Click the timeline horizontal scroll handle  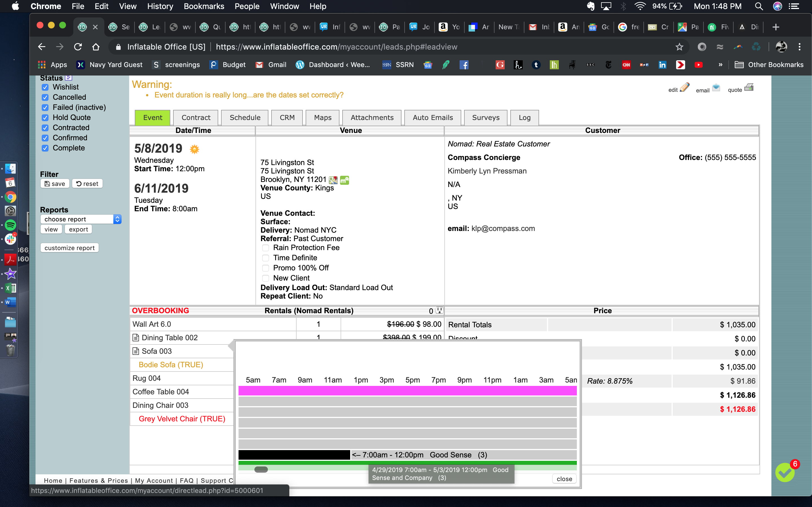(261, 470)
